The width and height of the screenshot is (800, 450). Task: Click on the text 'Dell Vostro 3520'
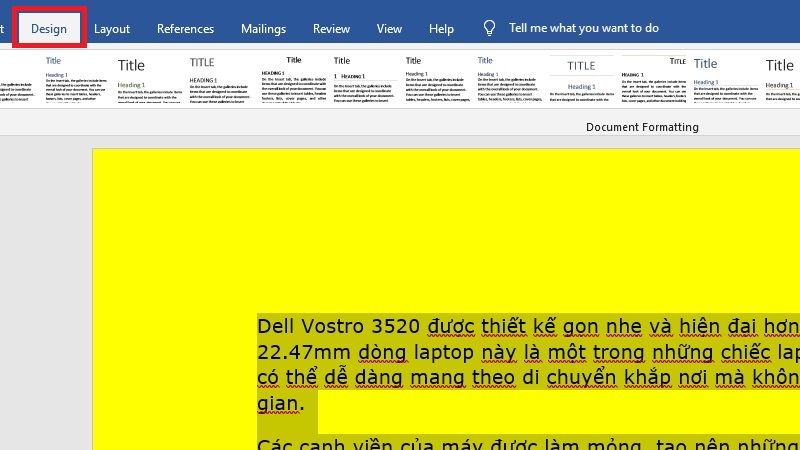point(340,326)
